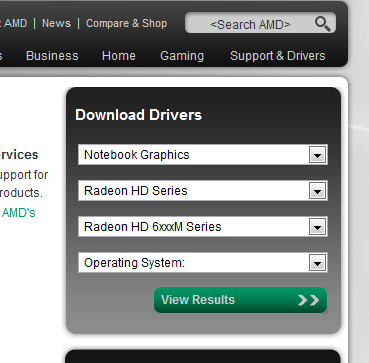Expand the Radeon HD Series dropdown
Screen dimensions: 369x363
tap(203, 191)
